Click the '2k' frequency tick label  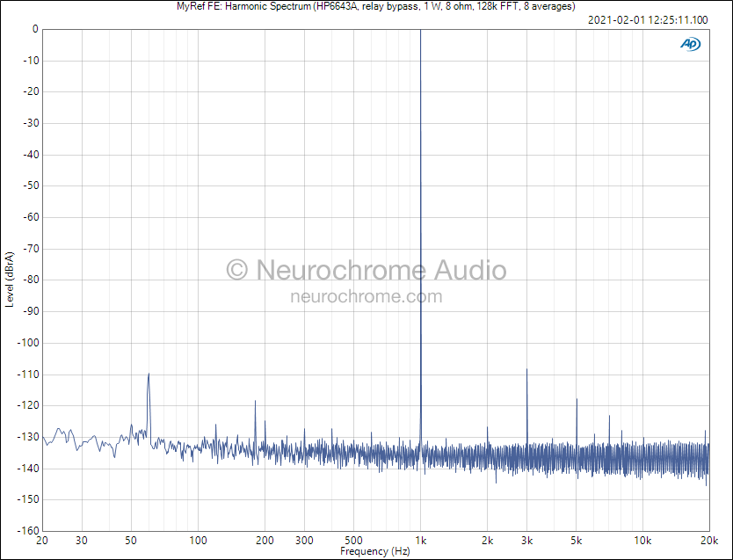pyautogui.click(x=487, y=541)
